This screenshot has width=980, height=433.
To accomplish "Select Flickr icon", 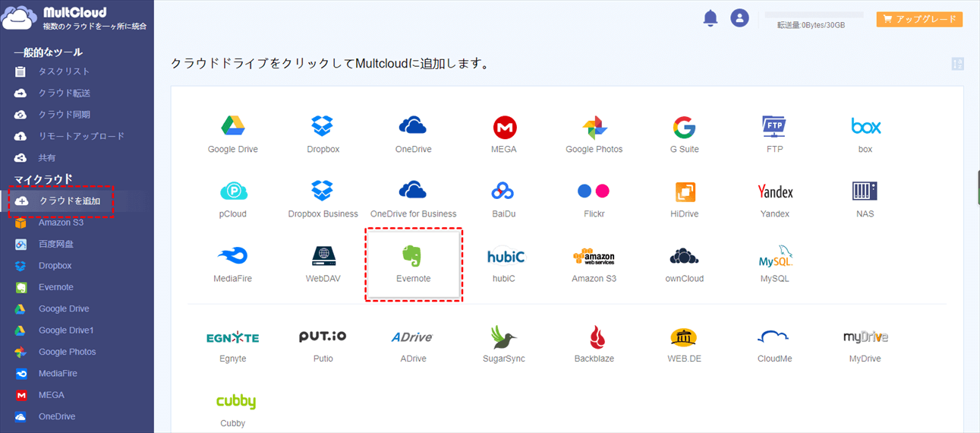I will tap(594, 200).
